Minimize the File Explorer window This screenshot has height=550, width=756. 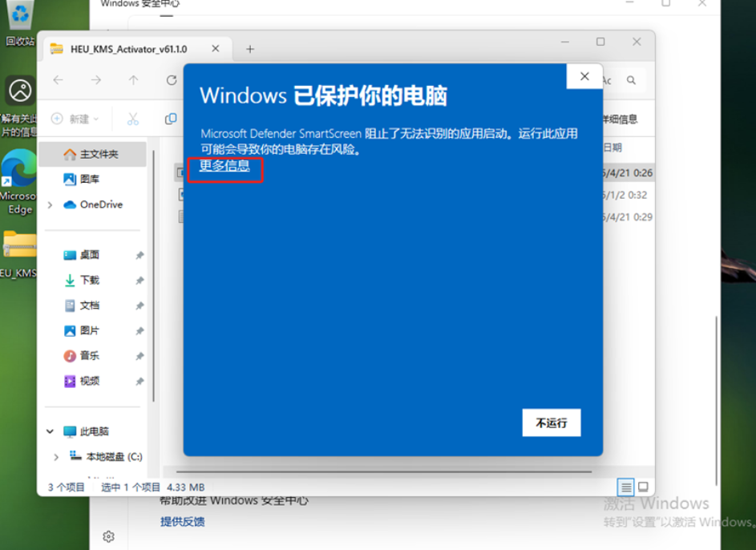(x=565, y=42)
